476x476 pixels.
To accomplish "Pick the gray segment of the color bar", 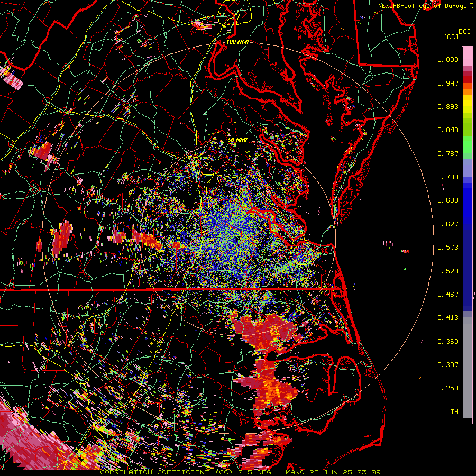I will tap(467, 368).
